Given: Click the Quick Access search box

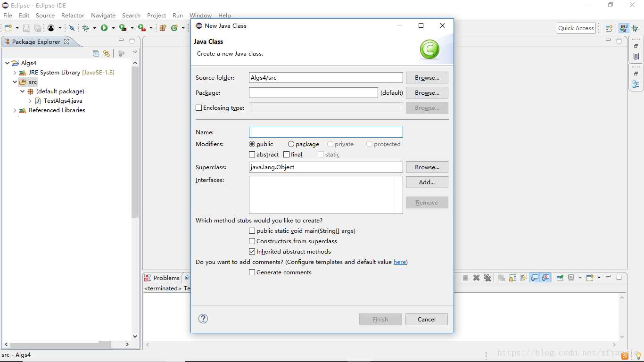Looking at the screenshot, I should [576, 28].
